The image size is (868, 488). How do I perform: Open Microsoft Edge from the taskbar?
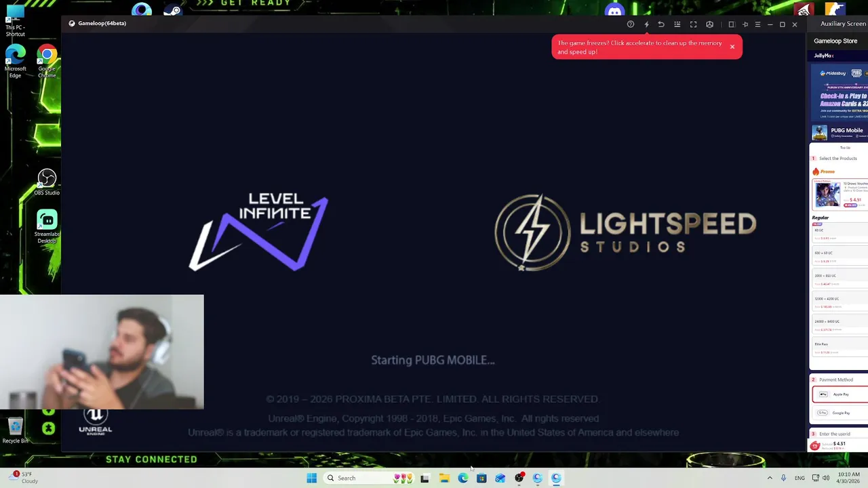(463, 478)
